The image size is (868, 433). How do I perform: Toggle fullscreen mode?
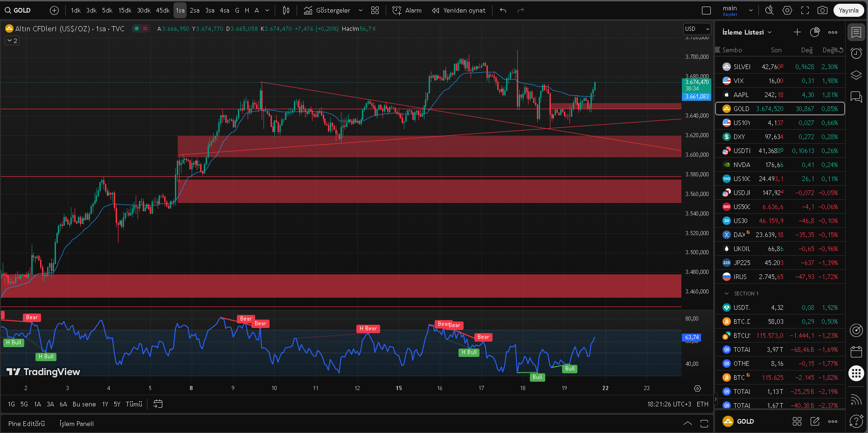(x=805, y=10)
